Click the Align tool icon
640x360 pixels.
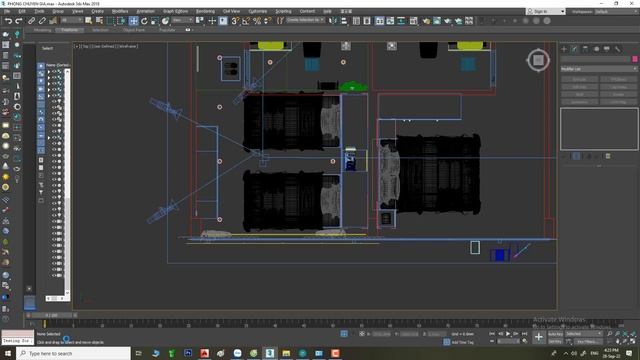point(344,21)
